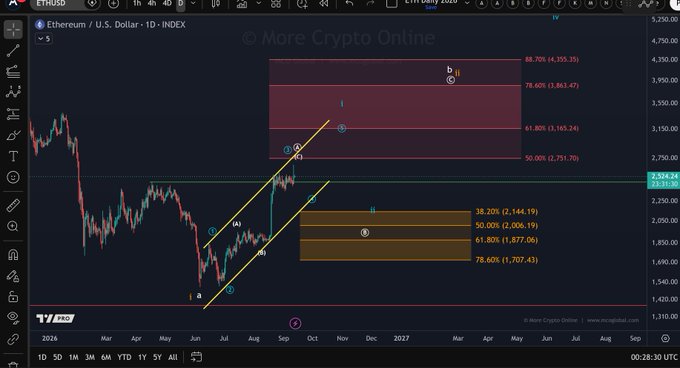
Task: Toggle lock all drawings
Action: click(x=13, y=296)
